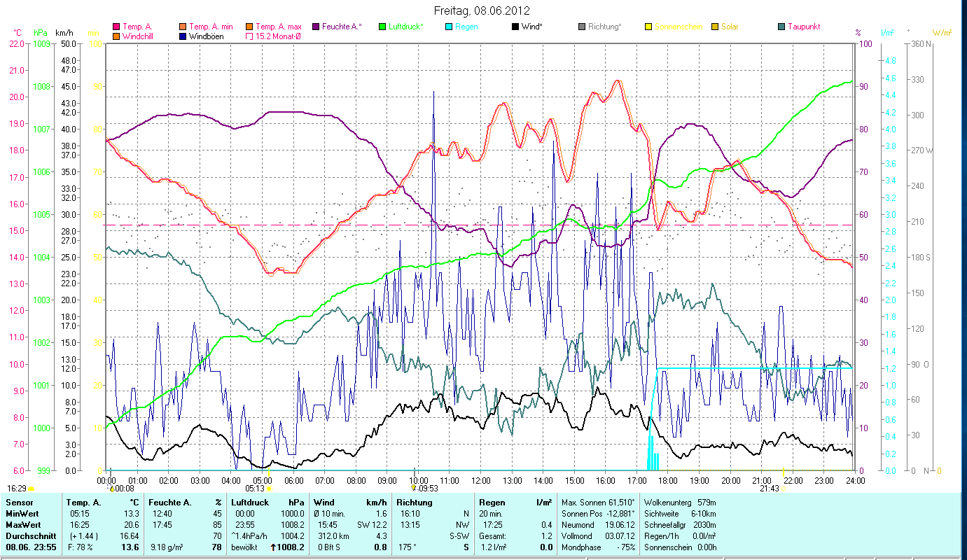The width and height of the screenshot is (967, 560).
Task: Click the absolute humidity value 9.18 g/m³
Action: click(x=168, y=547)
